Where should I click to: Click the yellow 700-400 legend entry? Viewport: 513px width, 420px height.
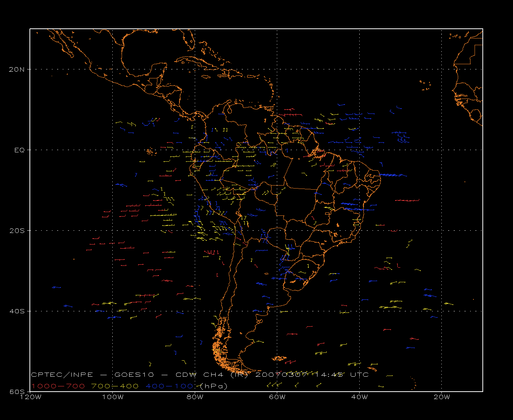click(x=115, y=386)
